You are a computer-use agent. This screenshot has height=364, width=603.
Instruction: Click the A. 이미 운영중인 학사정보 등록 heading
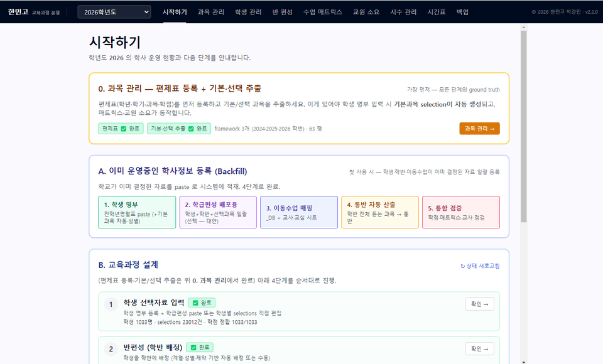tap(173, 171)
